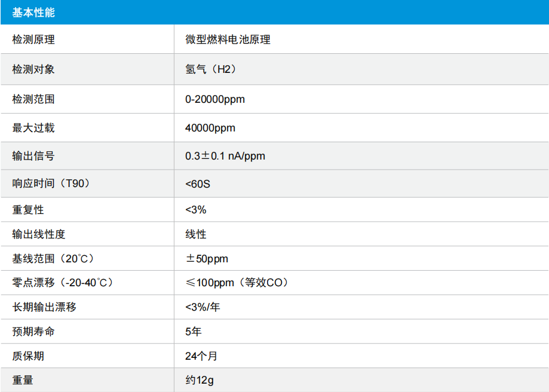
Task: Click the <3%/年 long-term drift value
Action: [x=203, y=307]
